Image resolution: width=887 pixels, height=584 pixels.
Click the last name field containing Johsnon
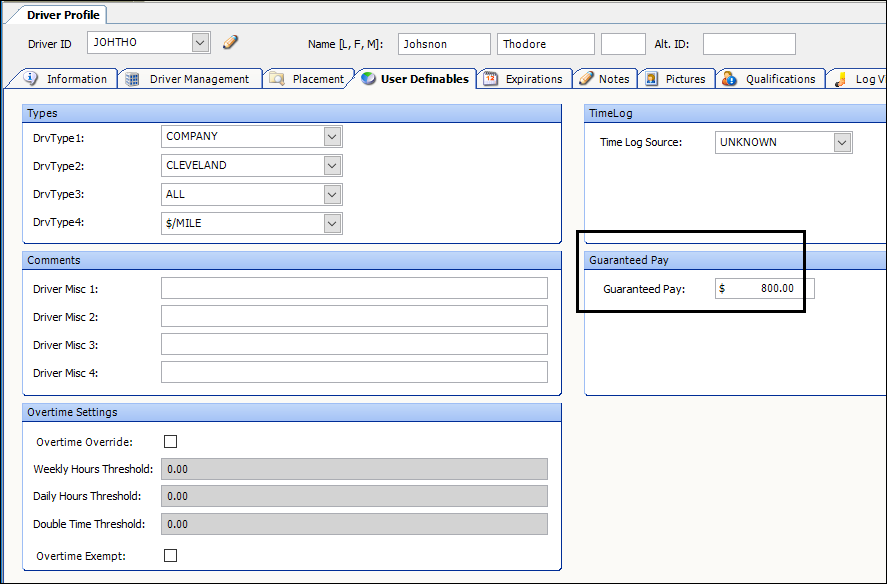[x=444, y=44]
